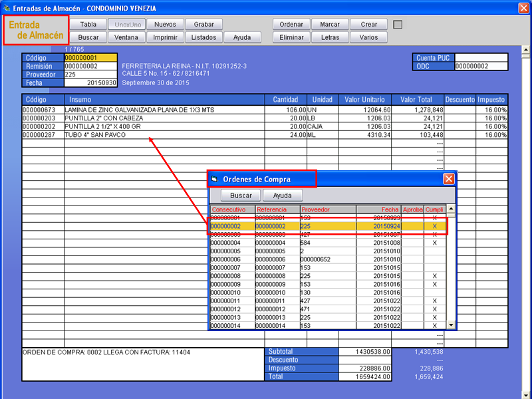The image size is (532, 399).
Task: Print using the Imprimir button
Action: pos(165,37)
